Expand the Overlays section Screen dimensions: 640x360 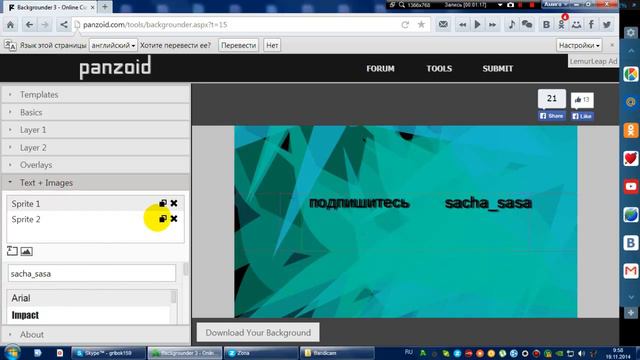(96, 165)
